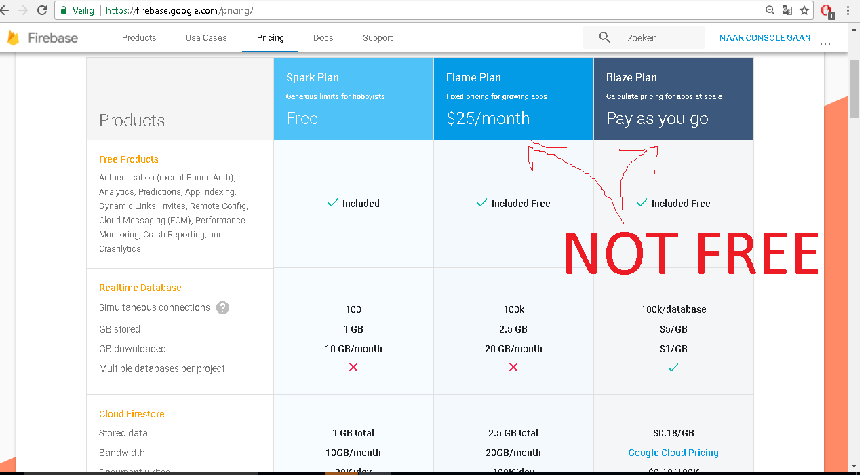The width and height of the screenshot is (868, 475).
Task: Open the overflow dots beside console link
Action: pyautogui.click(x=825, y=45)
